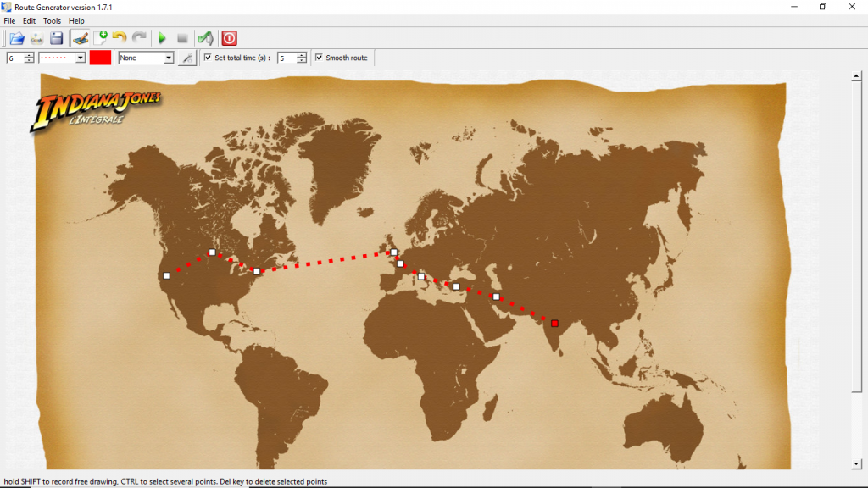Start the route animation playback

click(x=162, y=37)
